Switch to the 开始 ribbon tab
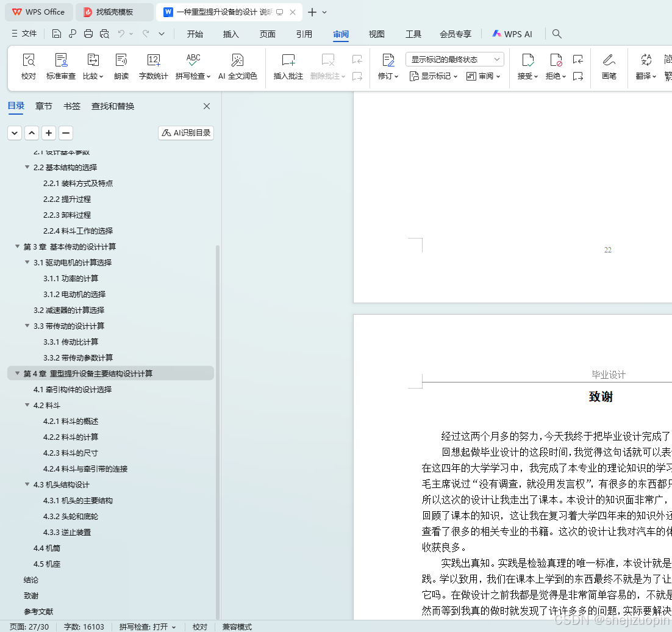Viewport: 672px width, 632px height. [x=195, y=34]
